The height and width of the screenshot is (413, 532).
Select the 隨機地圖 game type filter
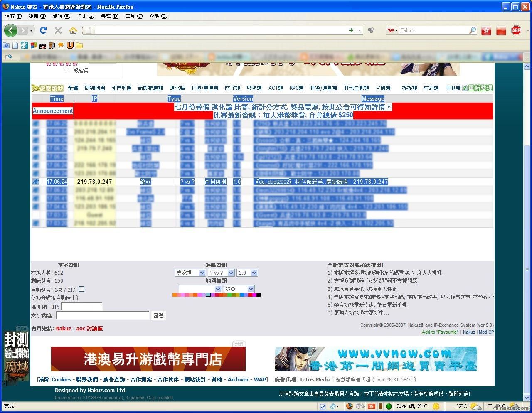click(95, 88)
